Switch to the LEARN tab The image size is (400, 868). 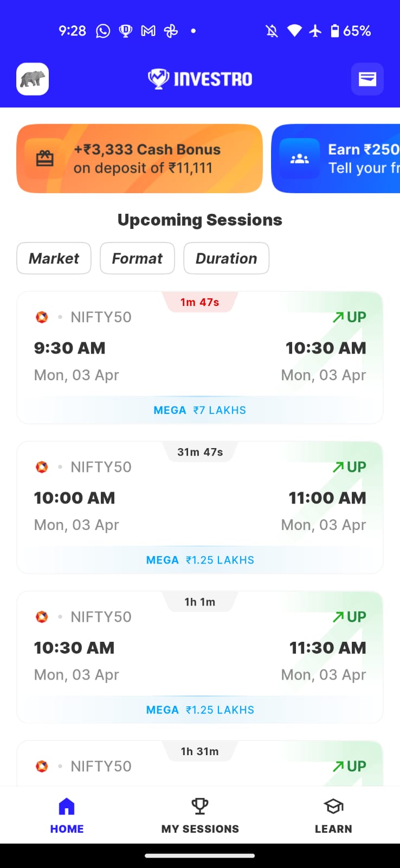point(333,828)
